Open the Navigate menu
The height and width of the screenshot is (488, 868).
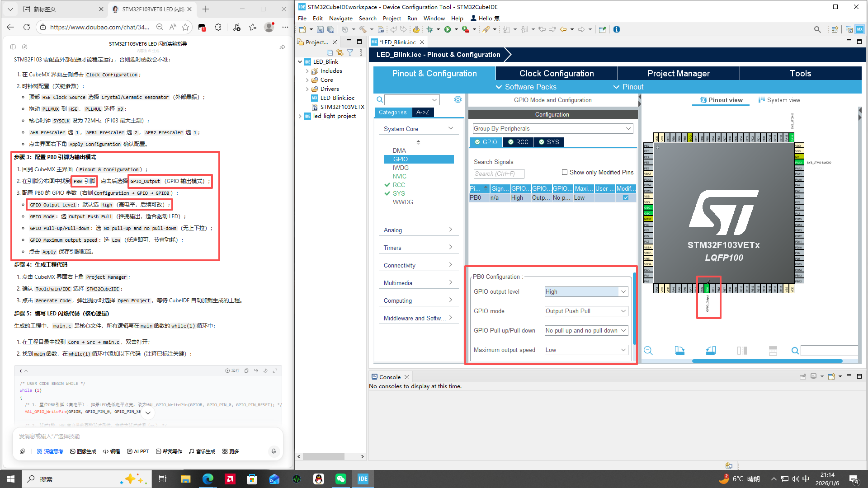(x=340, y=18)
